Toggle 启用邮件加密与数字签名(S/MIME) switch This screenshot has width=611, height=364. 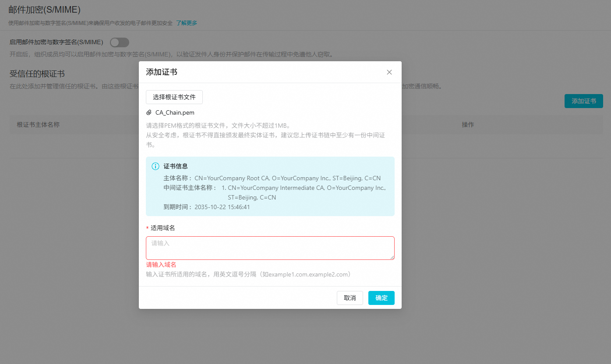[x=119, y=42]
